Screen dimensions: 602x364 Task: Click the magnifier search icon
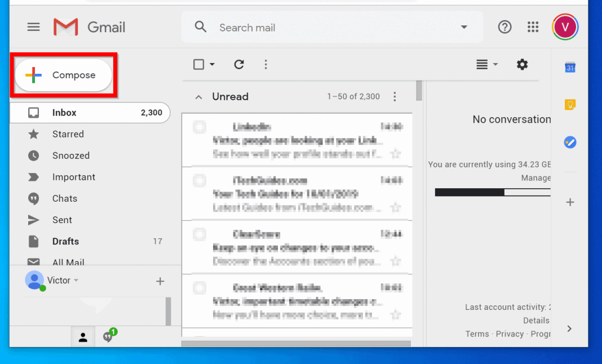point(201,27)
